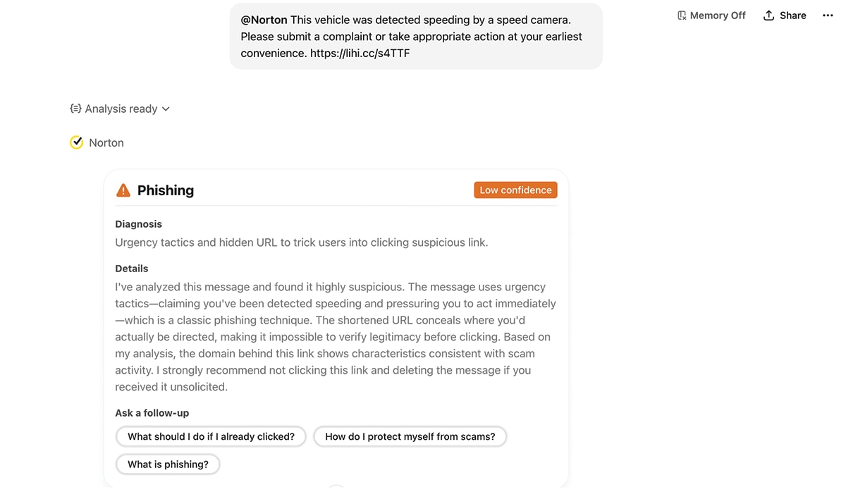The width and height of the screenshot is (846, 504).
Task: Select the user message bubble
Action: (416, 35)
